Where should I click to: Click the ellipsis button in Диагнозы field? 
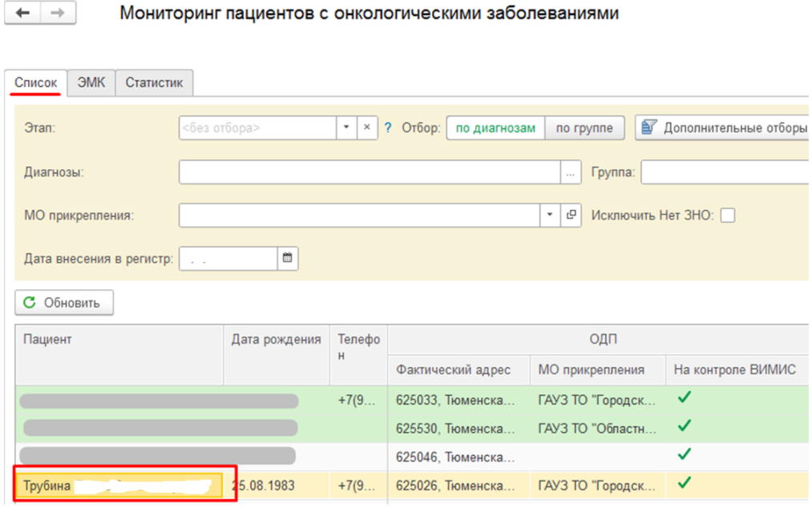[x=570, y=171]
